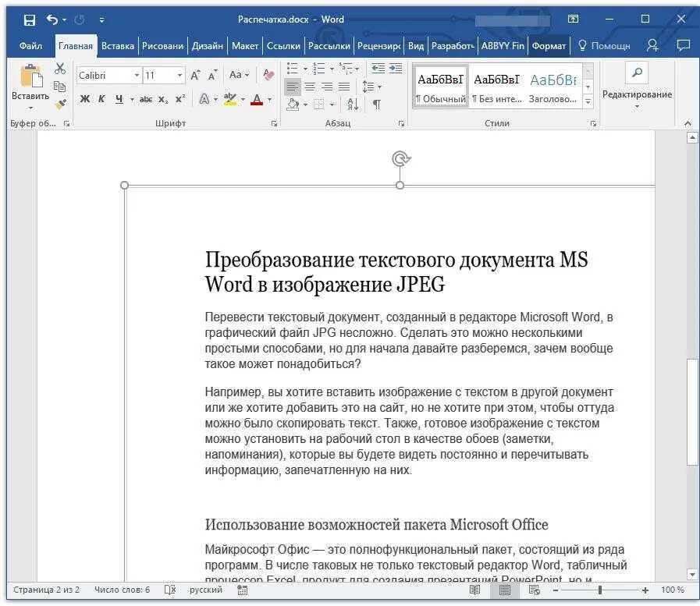Insert bulleted list
The width and height of the screenshot is (700, 606).
[293, 69]
